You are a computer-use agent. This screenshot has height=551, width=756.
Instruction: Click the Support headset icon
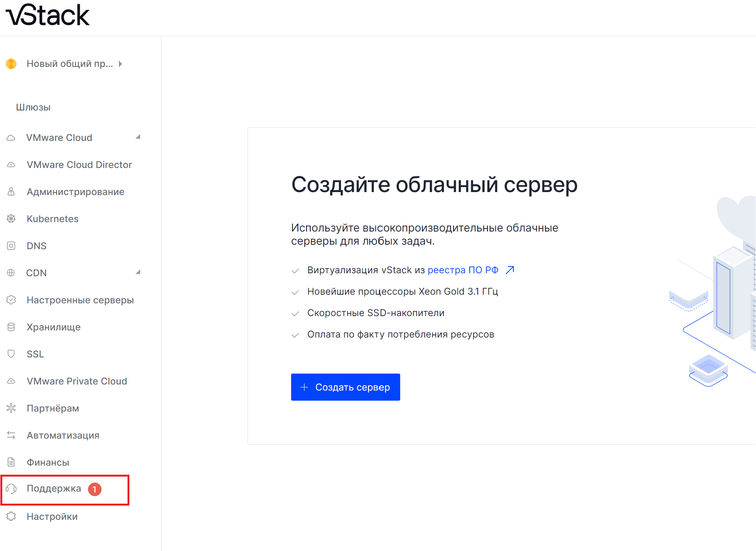point(11,489)
